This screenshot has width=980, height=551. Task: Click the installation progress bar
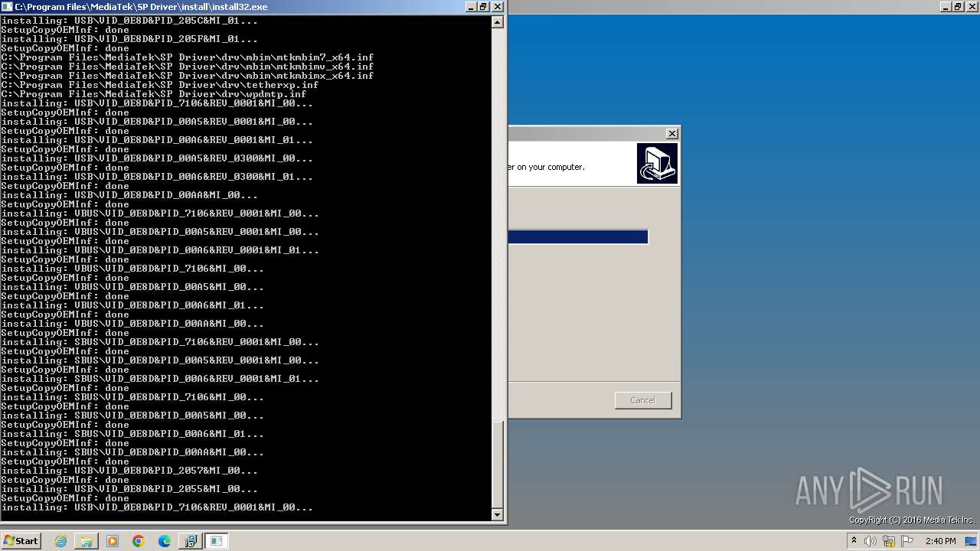tap(578, 237)
